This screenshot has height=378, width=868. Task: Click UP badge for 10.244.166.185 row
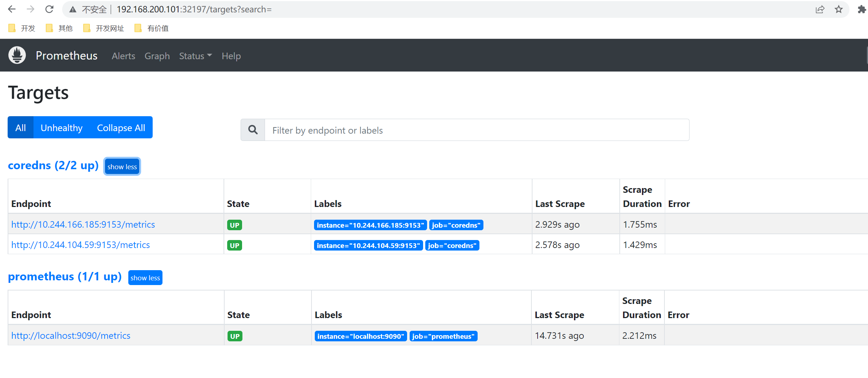(234, 225)
